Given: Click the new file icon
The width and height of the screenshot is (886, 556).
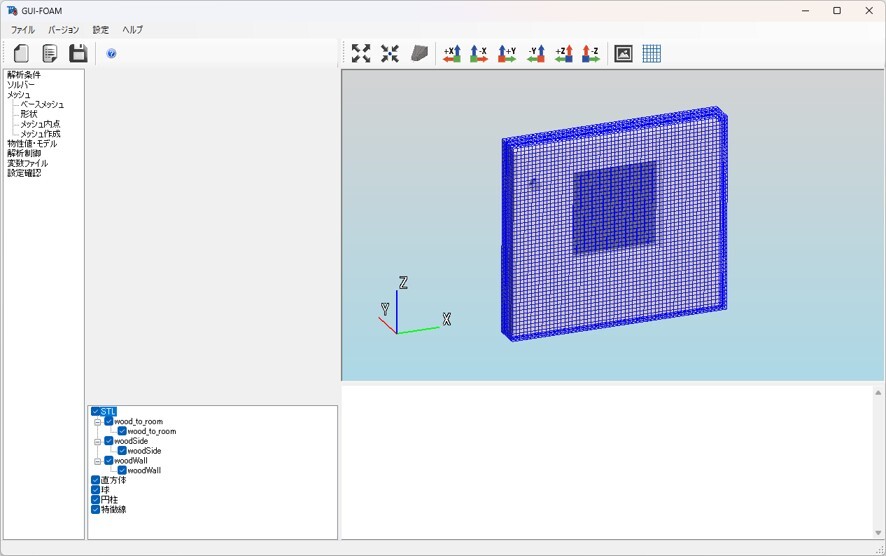Looking at the screenshot, I should [21, 54].
